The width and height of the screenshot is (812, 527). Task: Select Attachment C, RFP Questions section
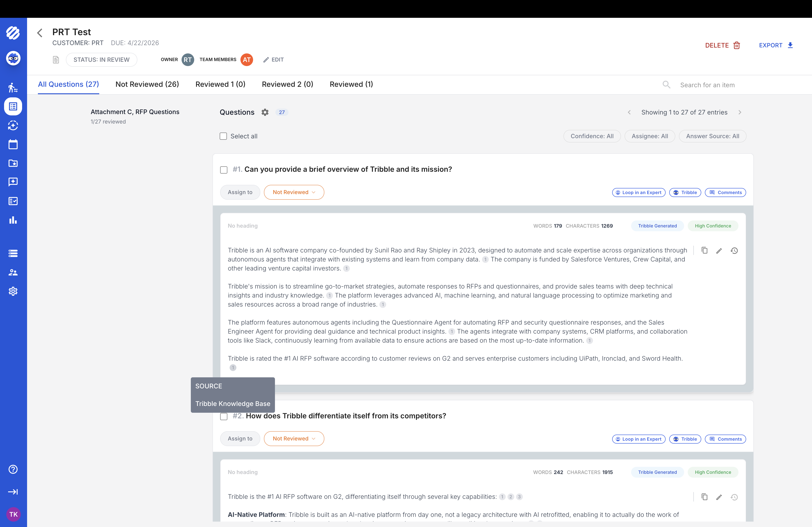pyautogui.click(x=135, y=112)
